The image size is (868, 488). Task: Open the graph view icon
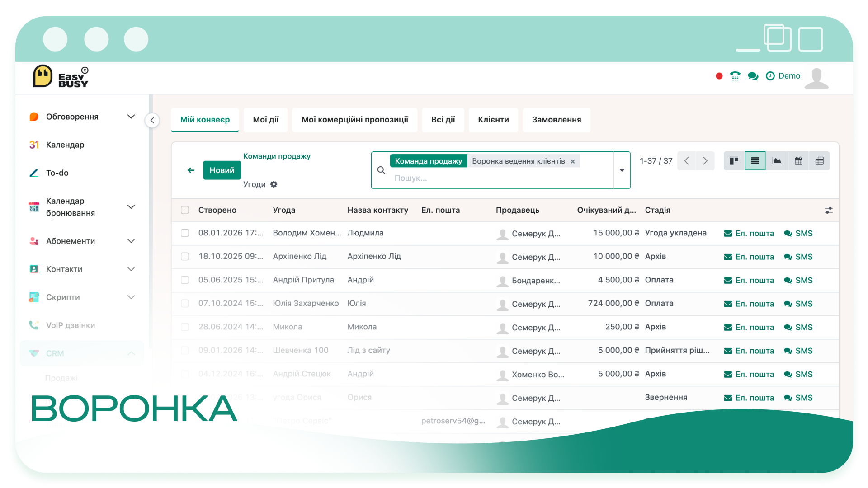[x=777, y=161]
